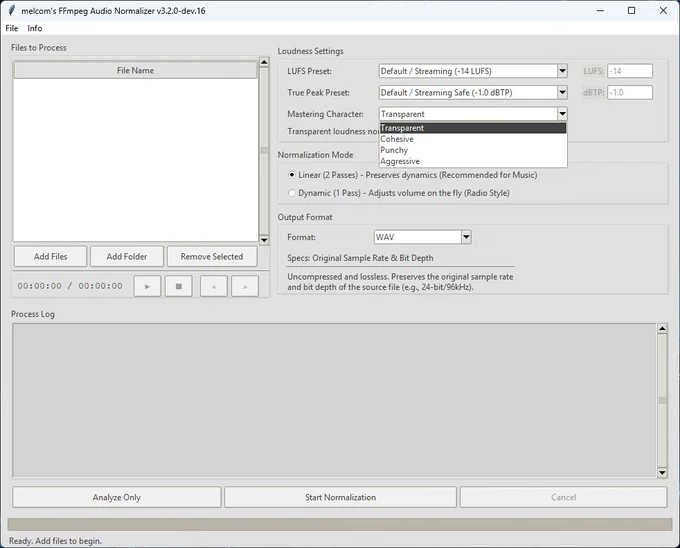Open the File menu
The height and width of the screenshot is (548, 680).
click(x=12, y=28)
